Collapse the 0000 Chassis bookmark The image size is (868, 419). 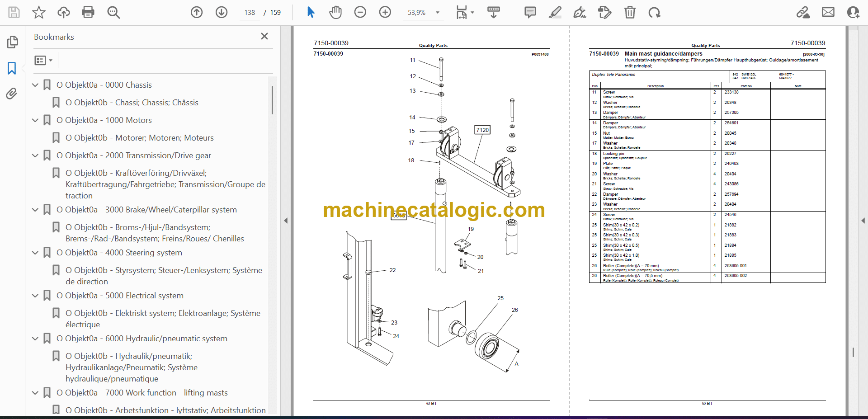point(35,85)
